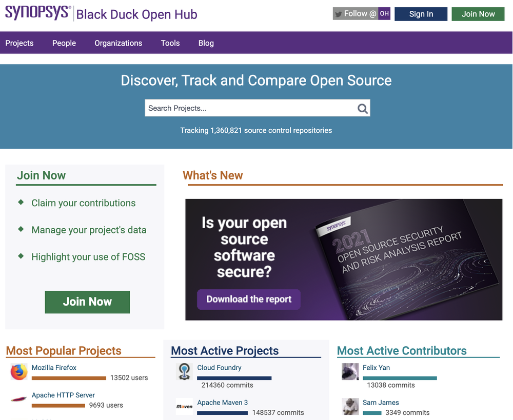Click the Synopsys logo

pos(38,13)
